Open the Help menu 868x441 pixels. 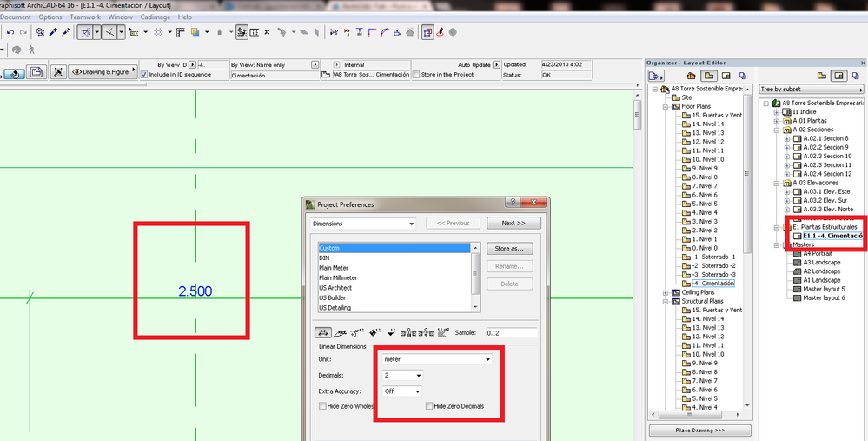pyautogui.click(x=185, y=17)
